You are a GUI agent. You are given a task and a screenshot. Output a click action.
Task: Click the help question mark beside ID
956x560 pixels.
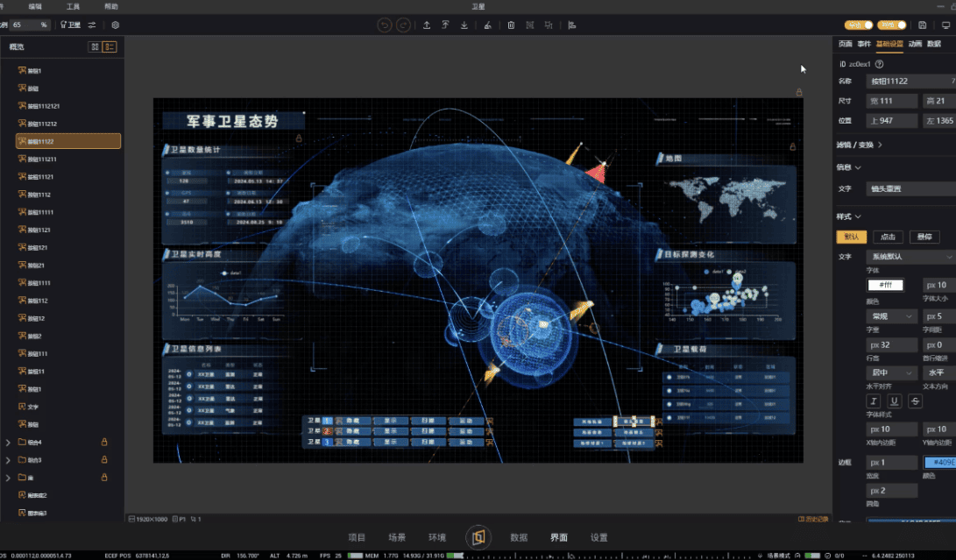(x=879, y=64)
